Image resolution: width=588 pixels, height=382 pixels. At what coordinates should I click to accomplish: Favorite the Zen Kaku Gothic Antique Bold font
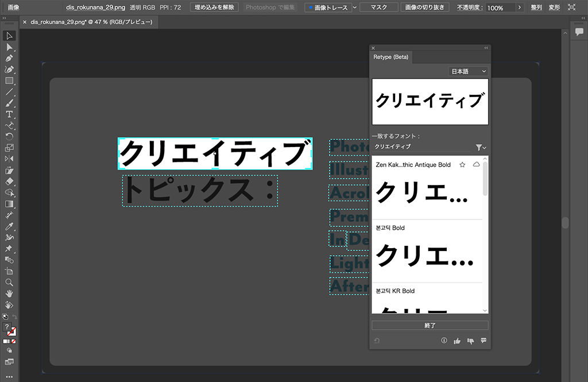coord(462,165)
